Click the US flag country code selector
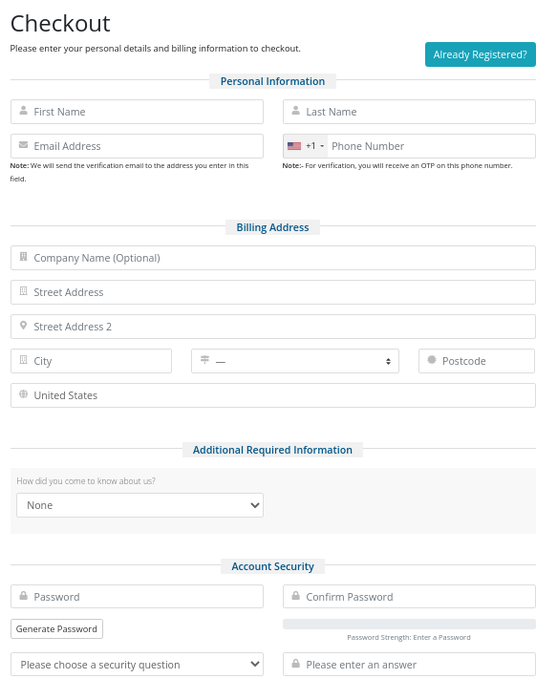Viewport: 536px width, 700px height. (305, 146)
